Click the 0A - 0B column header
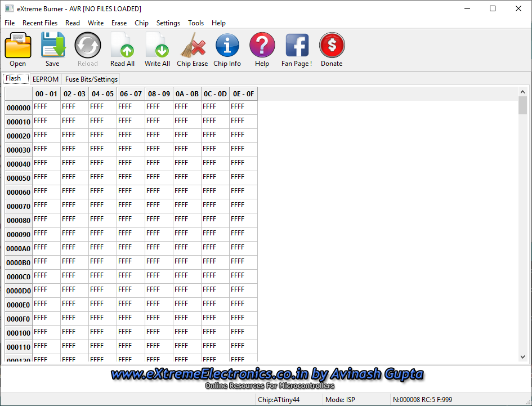Image resolution: width=532 pixels, height=406 pixels. (187, 94)
